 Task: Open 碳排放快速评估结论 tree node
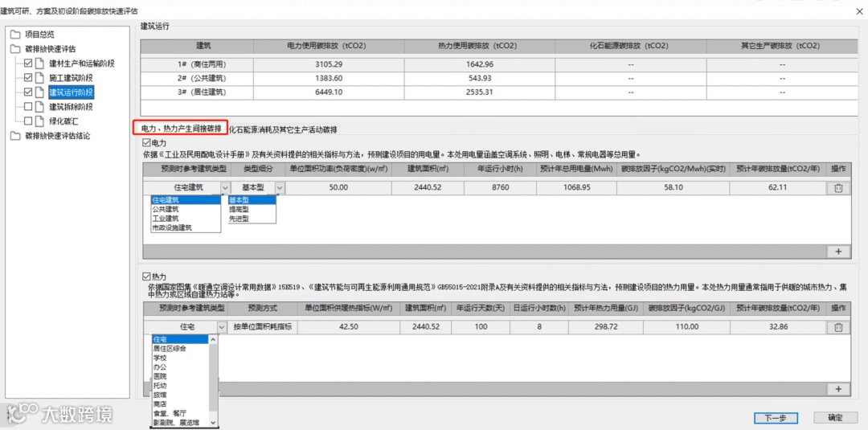coord(58,136)
